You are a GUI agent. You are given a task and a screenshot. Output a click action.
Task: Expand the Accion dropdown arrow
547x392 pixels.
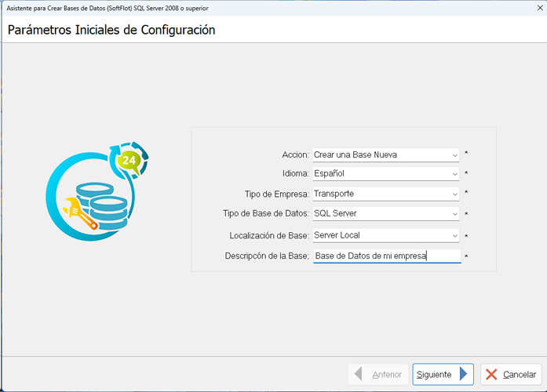coord(454,154)
